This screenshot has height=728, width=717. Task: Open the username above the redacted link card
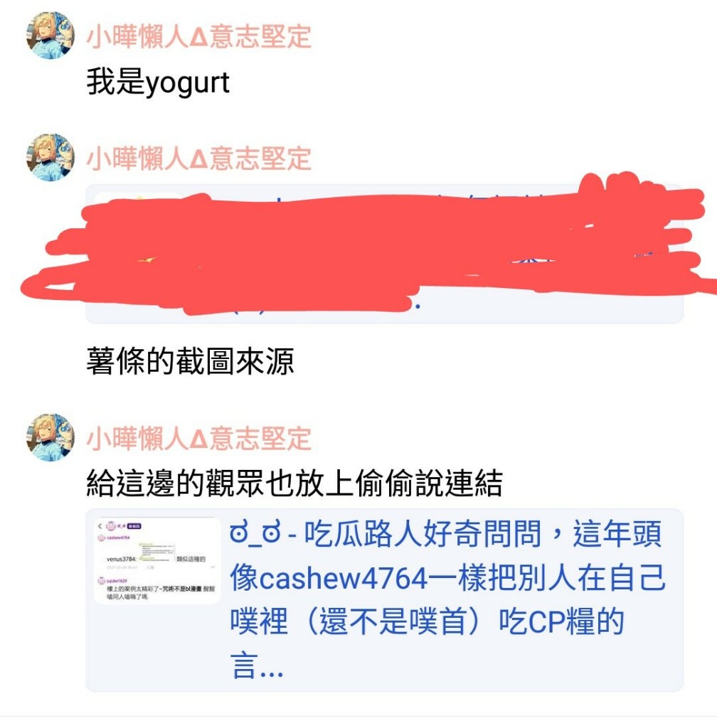(x=198, y=159)
